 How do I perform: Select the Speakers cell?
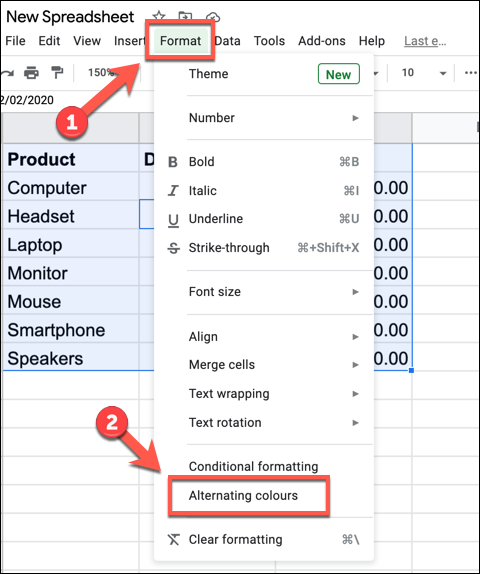[x=71, y=358]
